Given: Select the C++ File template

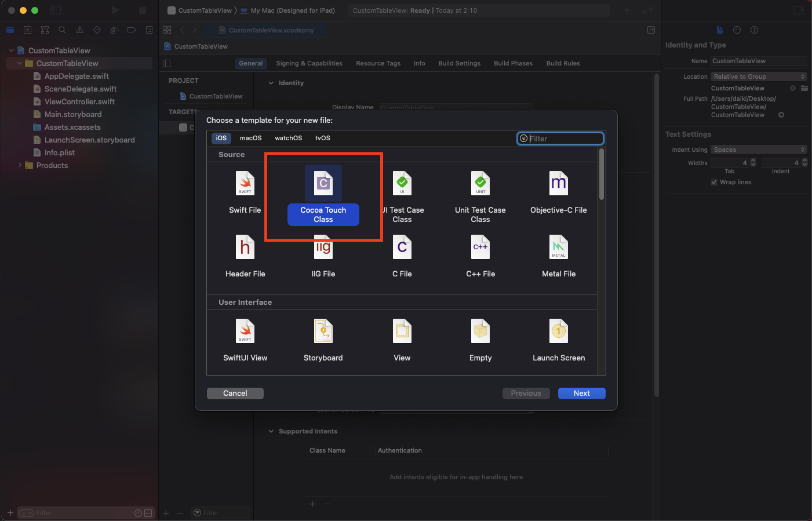Looking at the screenshot, I should tap(480, 257).
